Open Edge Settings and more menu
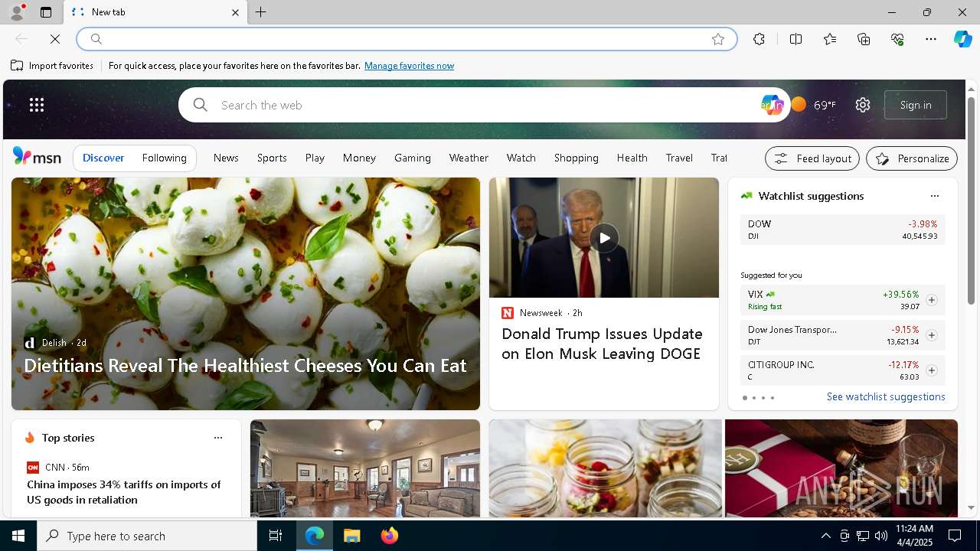Viewport: 980px width, 551px height. coord(931,39)
